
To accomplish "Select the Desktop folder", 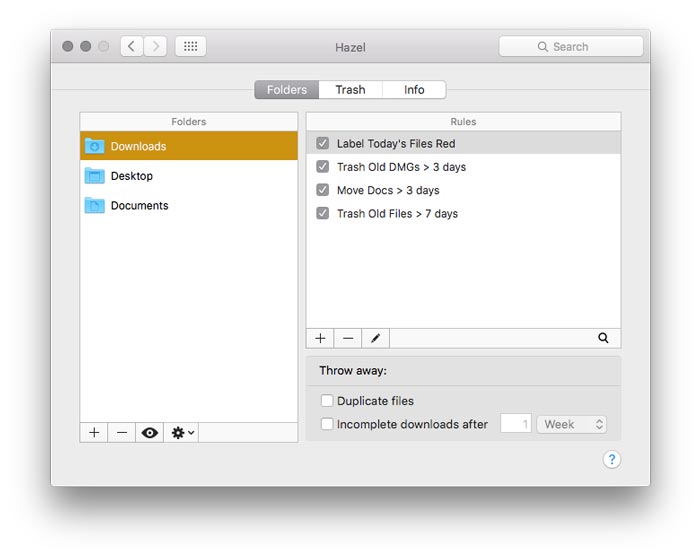I will pos(189,176).
